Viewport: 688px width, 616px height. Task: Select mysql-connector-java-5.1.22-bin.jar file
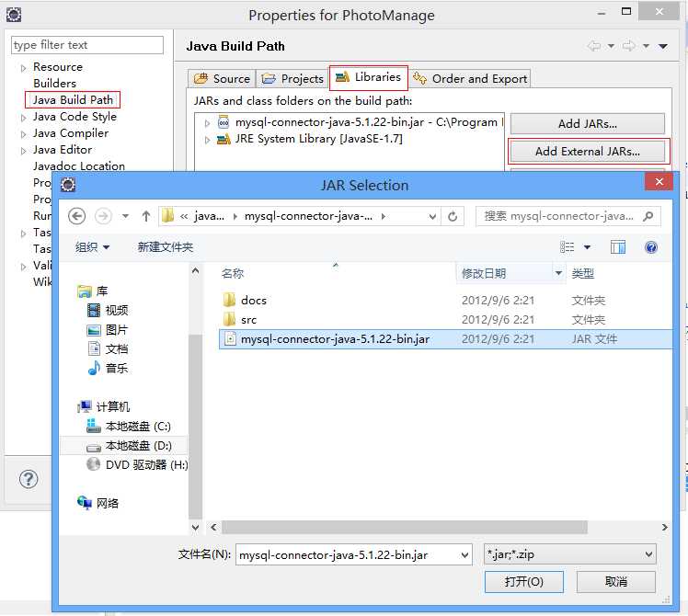pos(445,338)
